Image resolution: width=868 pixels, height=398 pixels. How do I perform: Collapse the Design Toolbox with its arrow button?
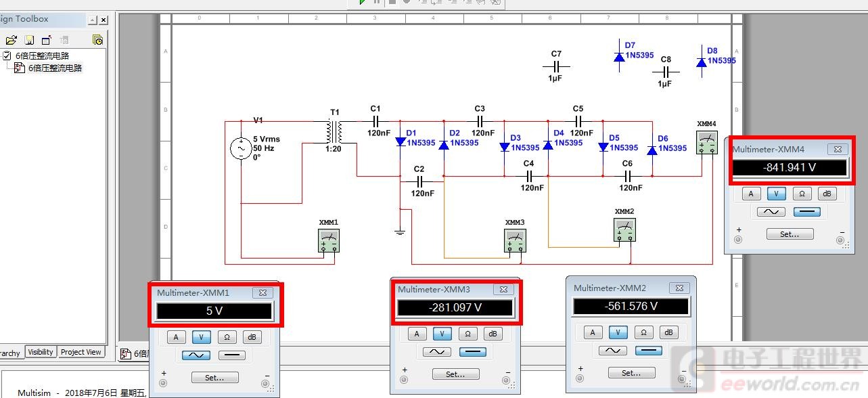[x=93, y=20]
